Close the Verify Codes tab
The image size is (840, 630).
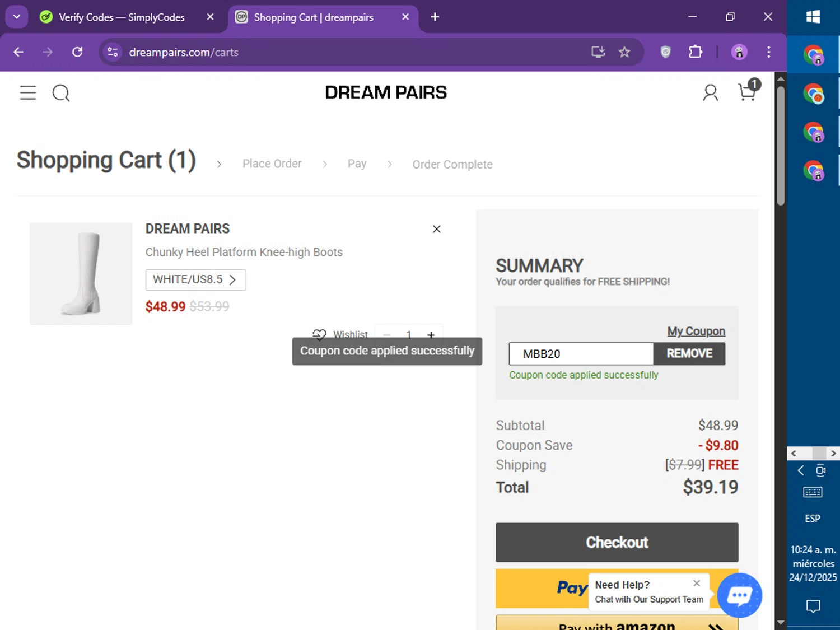click(210, 17)
